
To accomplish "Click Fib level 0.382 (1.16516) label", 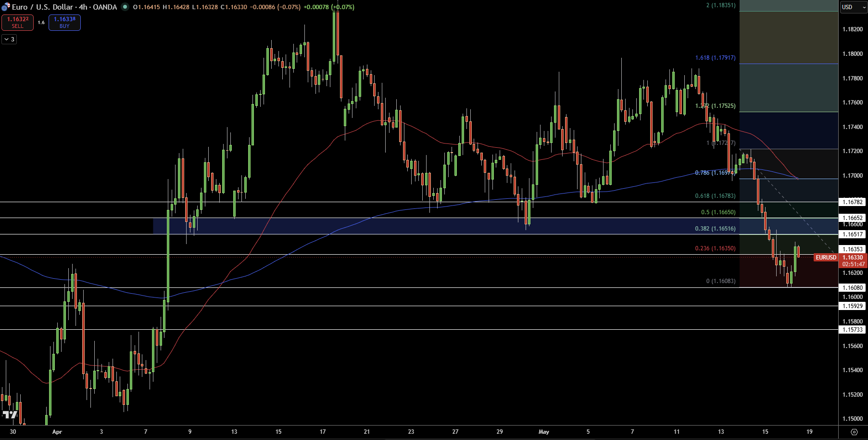I will pyautogui.click(x=716, y=229).
